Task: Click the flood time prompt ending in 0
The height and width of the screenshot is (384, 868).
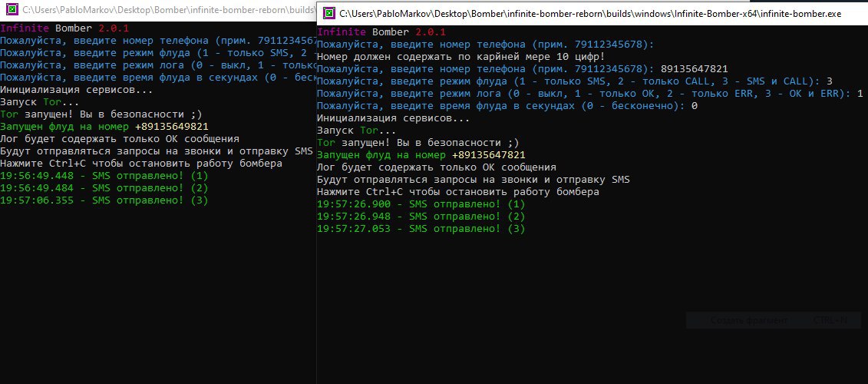Action: coord(507,106)
